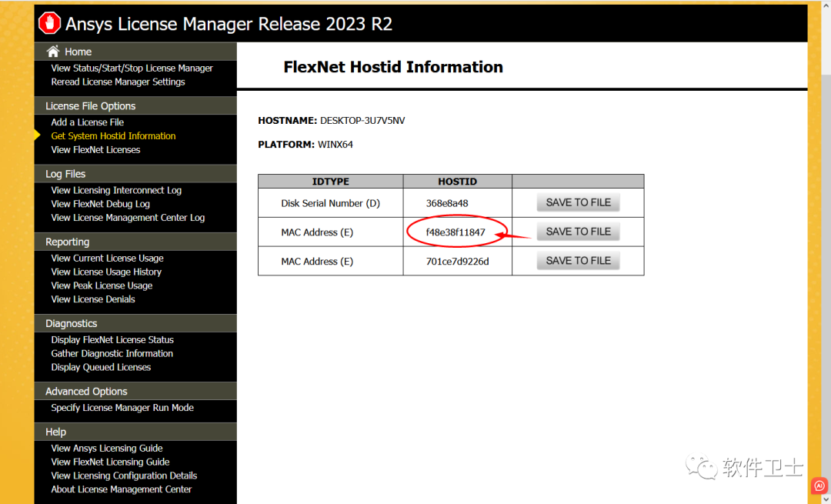Save Disk Serial Number hostid to file
Image resolution: width=831 pixels, height=504 pixels.
(578, 202)
